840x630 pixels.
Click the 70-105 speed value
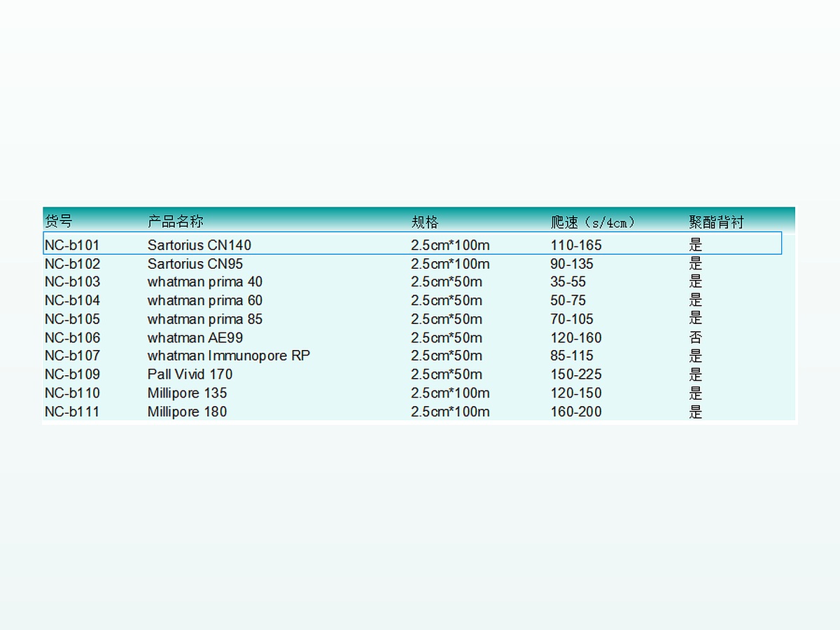(x=572, y=319)
